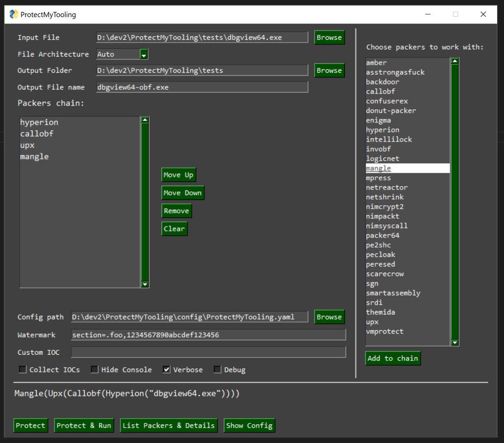Clear the packers chain

[x=174, y=229]
